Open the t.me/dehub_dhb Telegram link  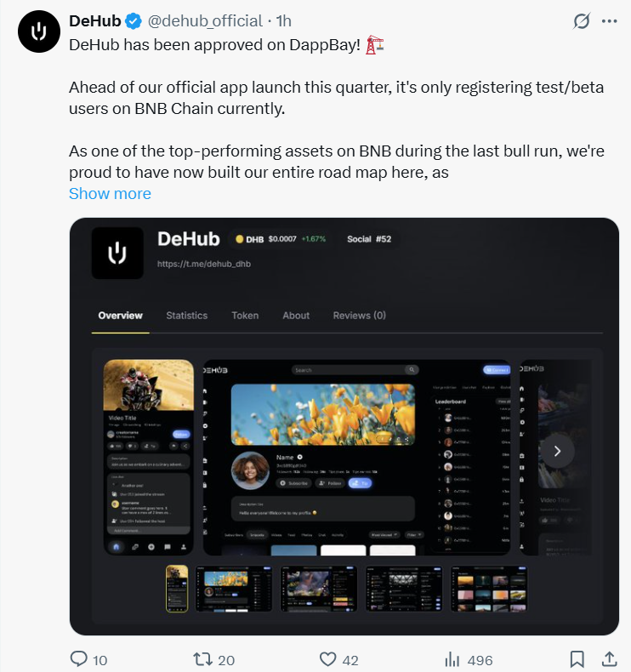pos(204,264)
